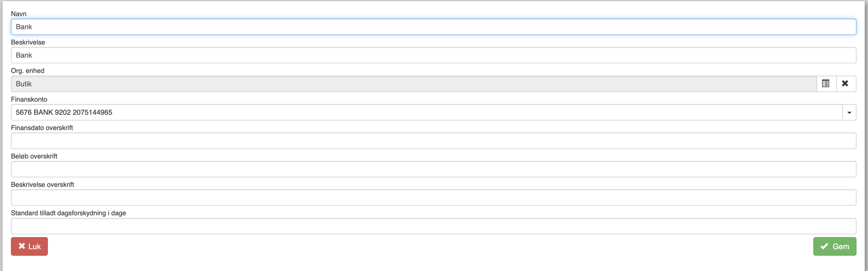Open the Org. enhed selection list icon
The image size is (868, 271).
coord(826,84)
